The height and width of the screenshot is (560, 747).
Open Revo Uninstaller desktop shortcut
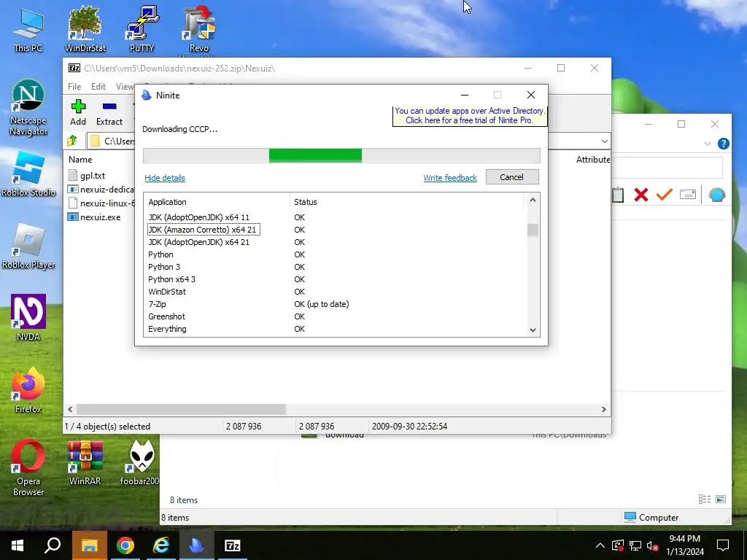pyautogui.click(x=199, y=30)
